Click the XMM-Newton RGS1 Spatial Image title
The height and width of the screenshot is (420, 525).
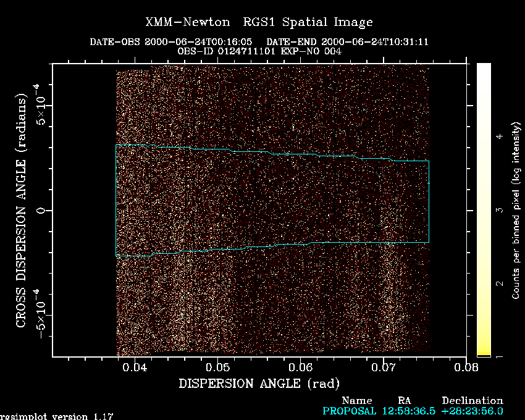pos(259,23)
